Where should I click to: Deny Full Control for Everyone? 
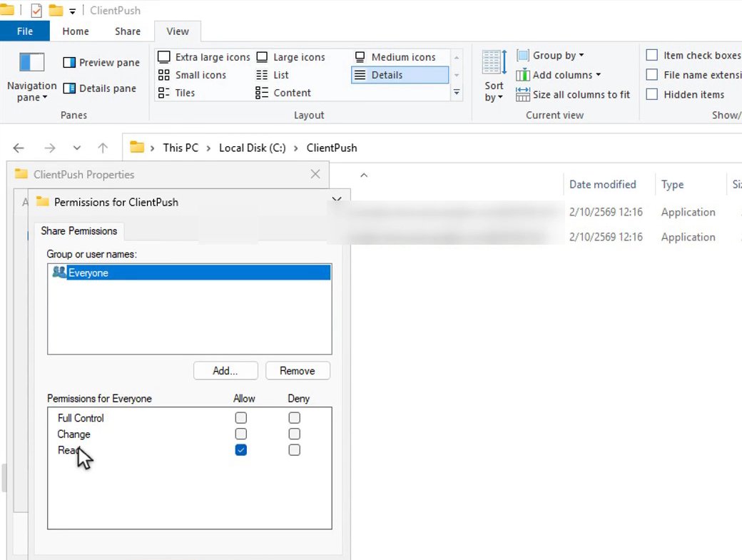coord(295,418)
